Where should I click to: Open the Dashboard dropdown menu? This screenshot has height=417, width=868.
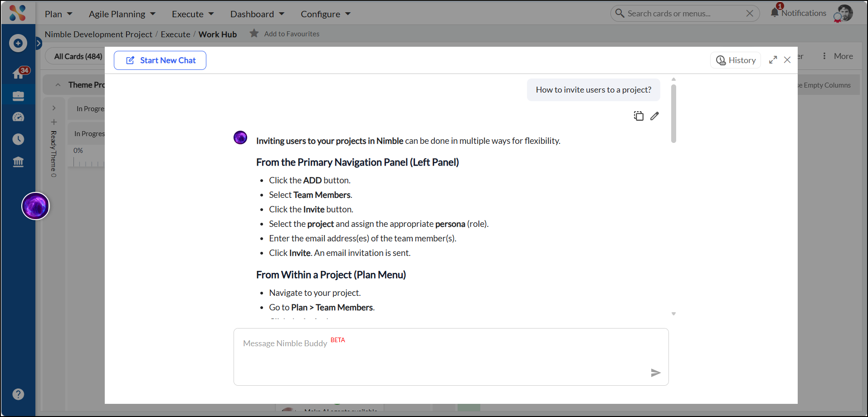[257, 14]
